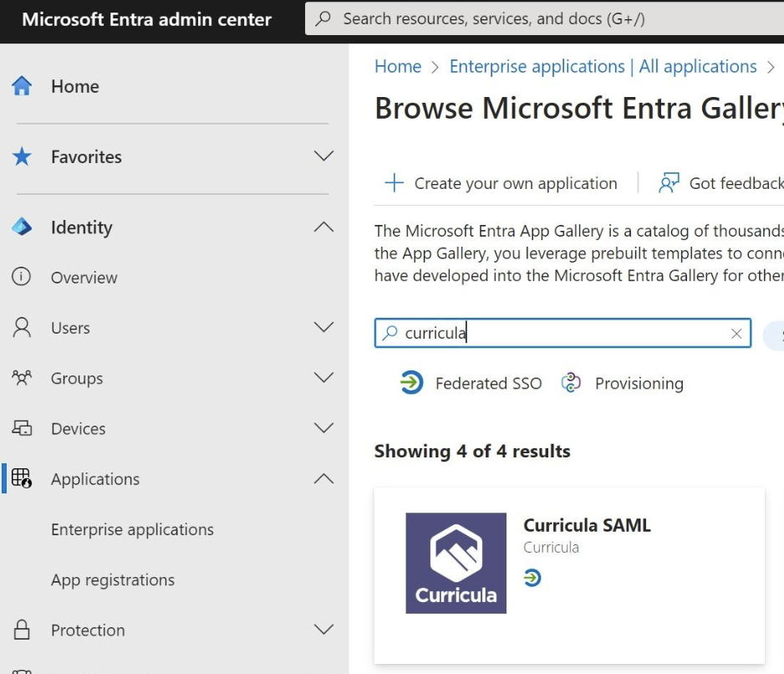Click the magnifier icon in top search bar

(323, 18)
